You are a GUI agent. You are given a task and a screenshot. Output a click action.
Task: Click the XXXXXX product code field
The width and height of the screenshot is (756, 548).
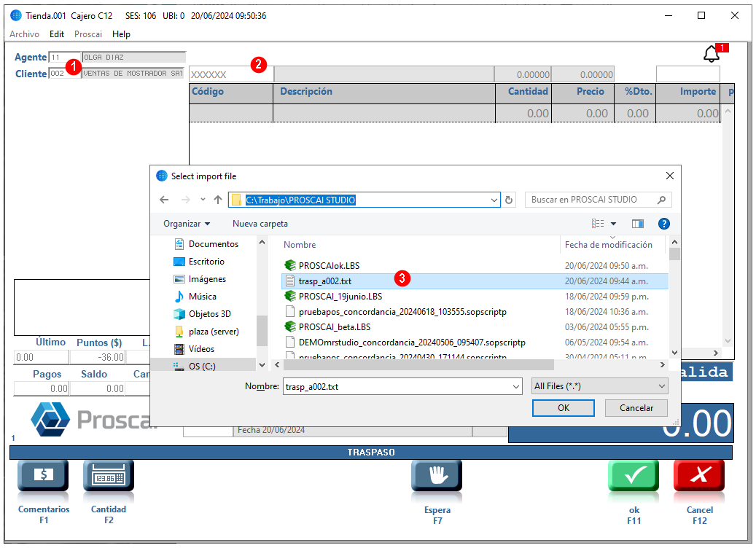click(231, 74)
